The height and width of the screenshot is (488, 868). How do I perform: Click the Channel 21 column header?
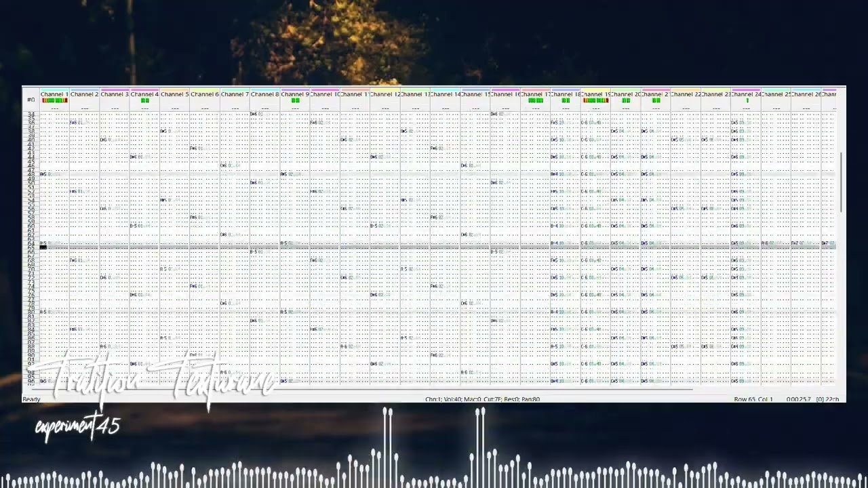click(x=656, y=94)
